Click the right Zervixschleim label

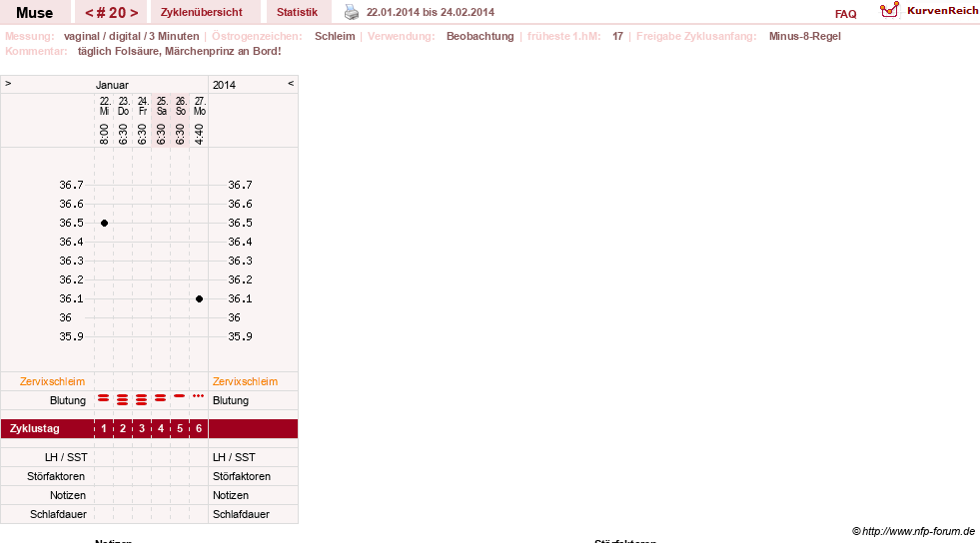tap(245, 381)
